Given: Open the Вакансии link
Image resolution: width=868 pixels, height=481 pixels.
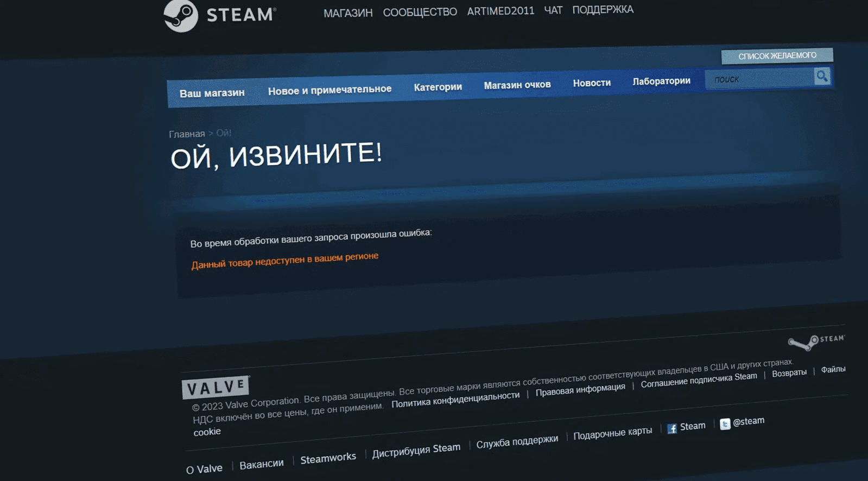Looking at the screenshot, I should tap(261, 464).
